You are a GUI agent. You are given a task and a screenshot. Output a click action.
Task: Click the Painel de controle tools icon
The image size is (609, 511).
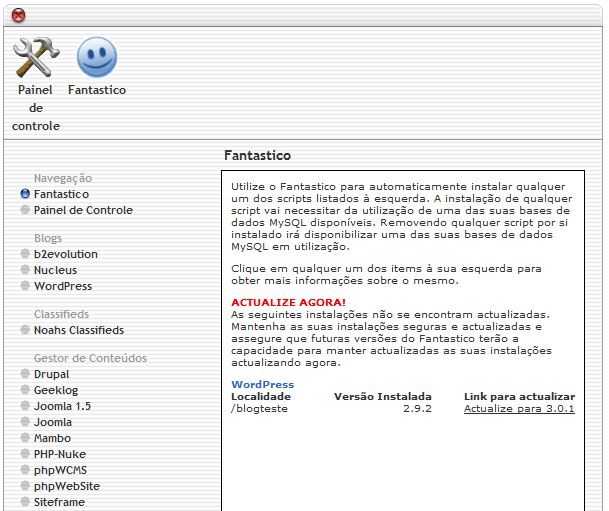pyautogui.click(x=36, y=57)
